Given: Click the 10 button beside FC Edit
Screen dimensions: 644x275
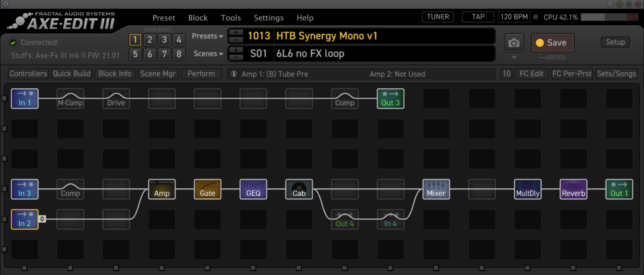Looking at the screenshot, I should tap(506, 74).
